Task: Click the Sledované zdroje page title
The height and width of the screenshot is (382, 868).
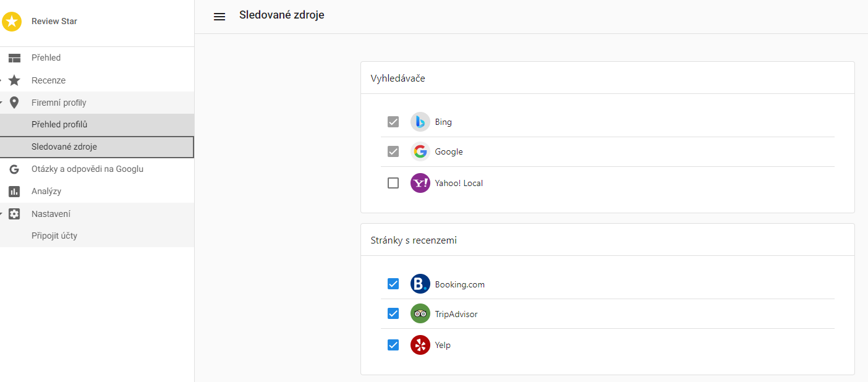Action: pos(282,15)
